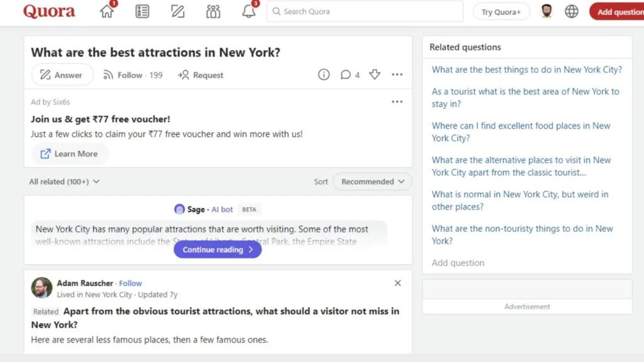Click the 'Ad by Six6s' label
644x362 pixels.
[50, 102]
